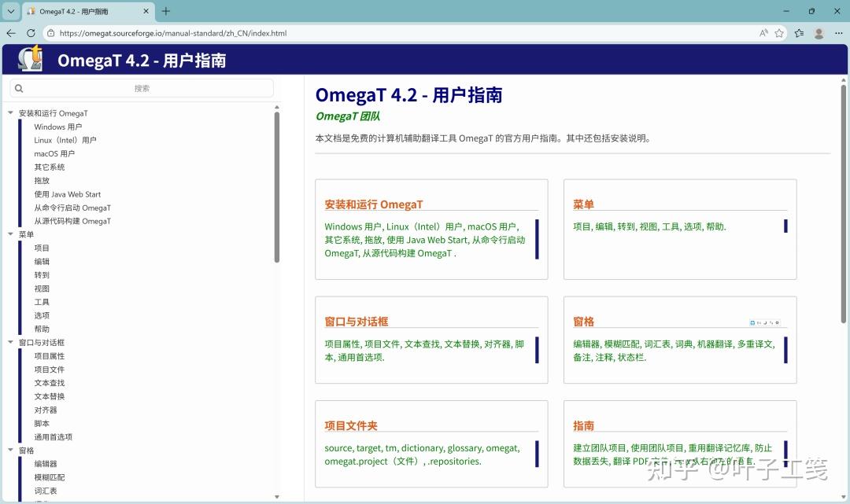Open 对齐器 in sidebar tree
850x504 pixels.
46,410
